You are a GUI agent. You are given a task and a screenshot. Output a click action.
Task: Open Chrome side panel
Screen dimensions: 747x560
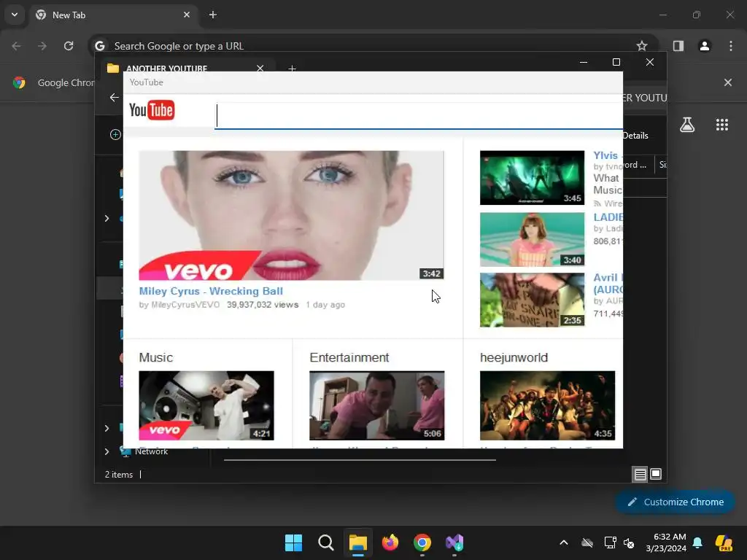tap(678, 46)
